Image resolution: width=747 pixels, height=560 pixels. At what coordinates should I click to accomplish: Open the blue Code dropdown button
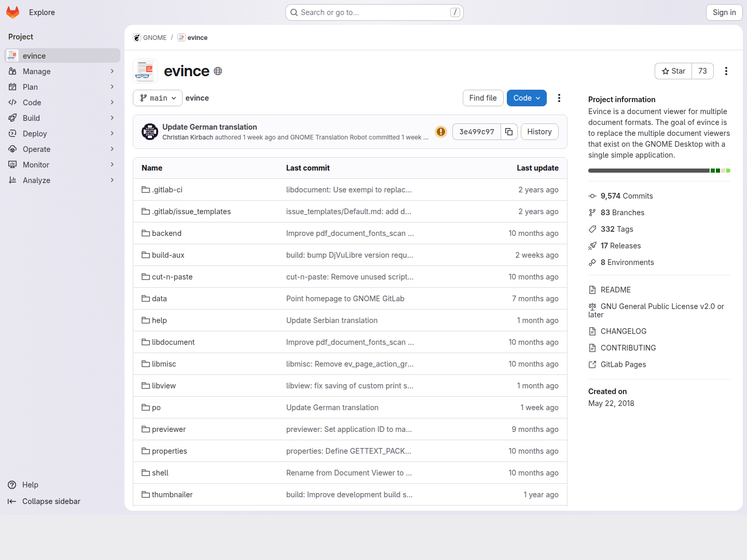(x=527, y=98)
